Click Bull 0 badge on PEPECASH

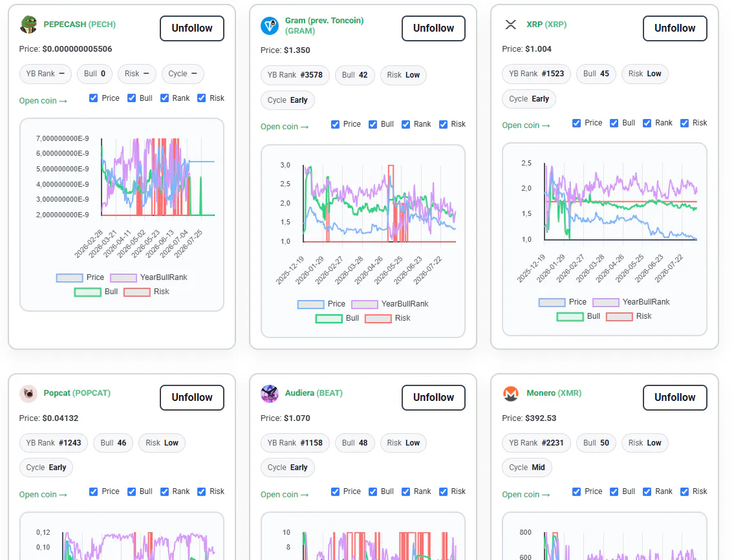point(94,74)
